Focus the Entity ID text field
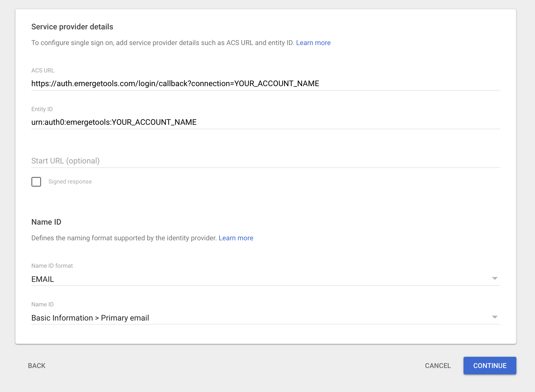 (x=266, y=122)
